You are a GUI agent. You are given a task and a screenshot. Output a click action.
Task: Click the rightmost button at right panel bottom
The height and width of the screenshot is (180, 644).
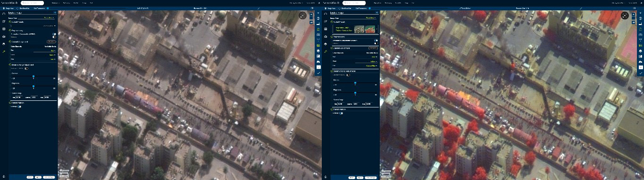click(x=370, y=177)
